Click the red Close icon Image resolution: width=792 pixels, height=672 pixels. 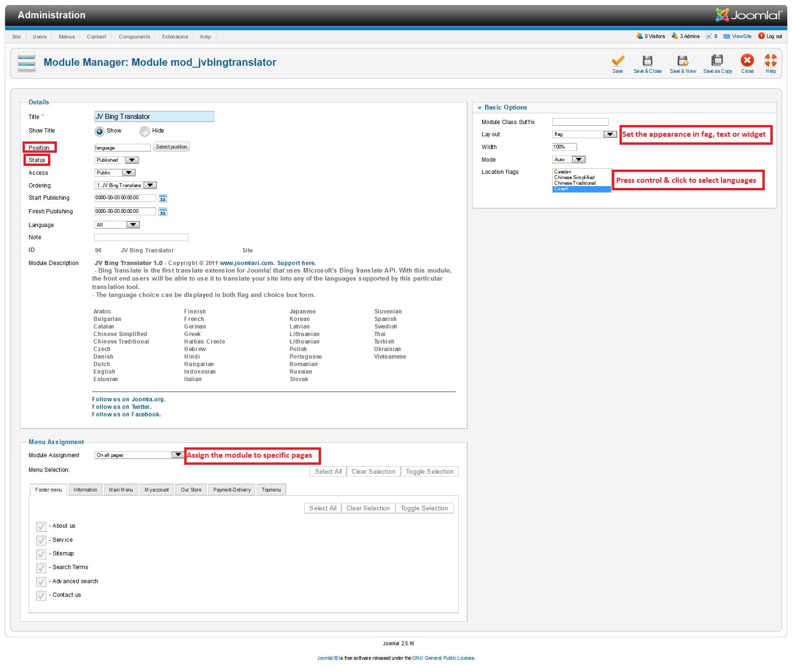click(x=747, y=60)
